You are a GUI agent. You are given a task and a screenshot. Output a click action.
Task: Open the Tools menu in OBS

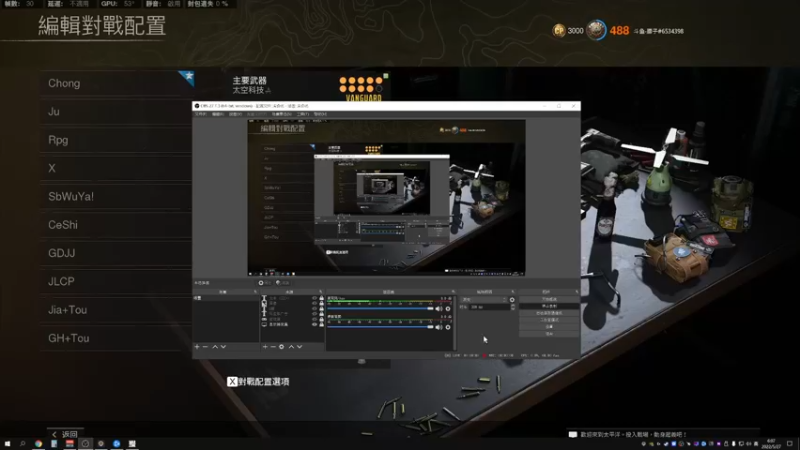pyautogui.click(x=303, y=114)
